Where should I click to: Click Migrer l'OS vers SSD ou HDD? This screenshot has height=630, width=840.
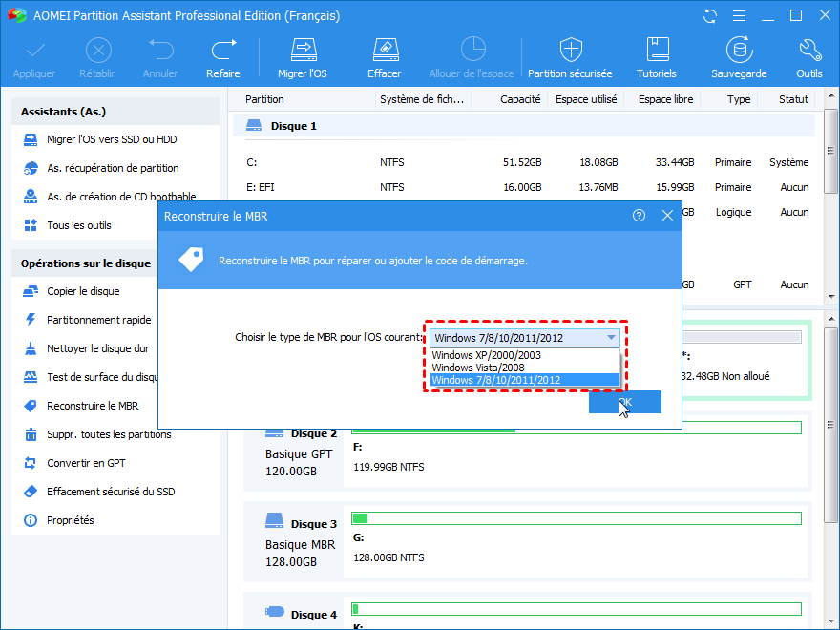coord(112,139)
